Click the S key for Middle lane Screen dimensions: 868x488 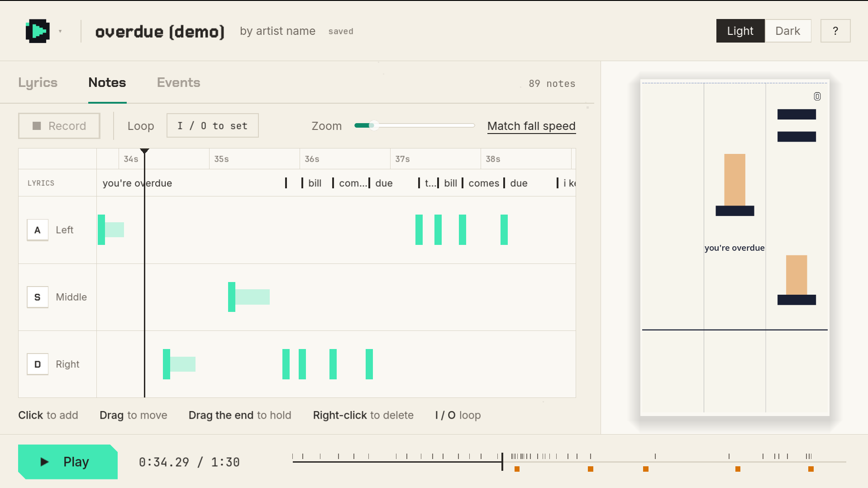[38, 297]
